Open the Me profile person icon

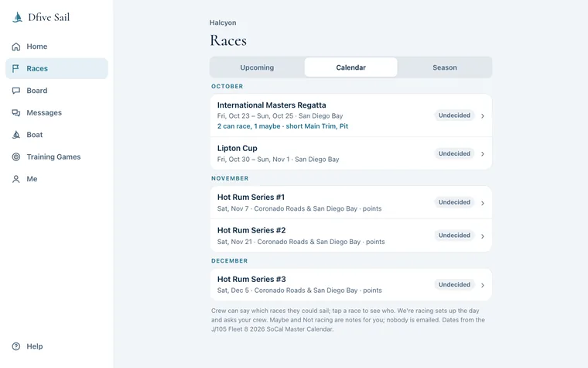[16, 179]
